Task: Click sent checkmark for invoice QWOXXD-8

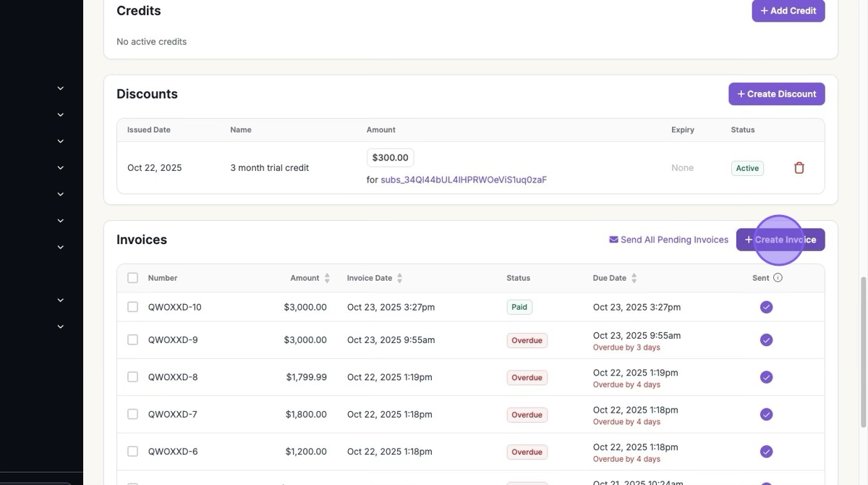Action: tap(766, 377)
